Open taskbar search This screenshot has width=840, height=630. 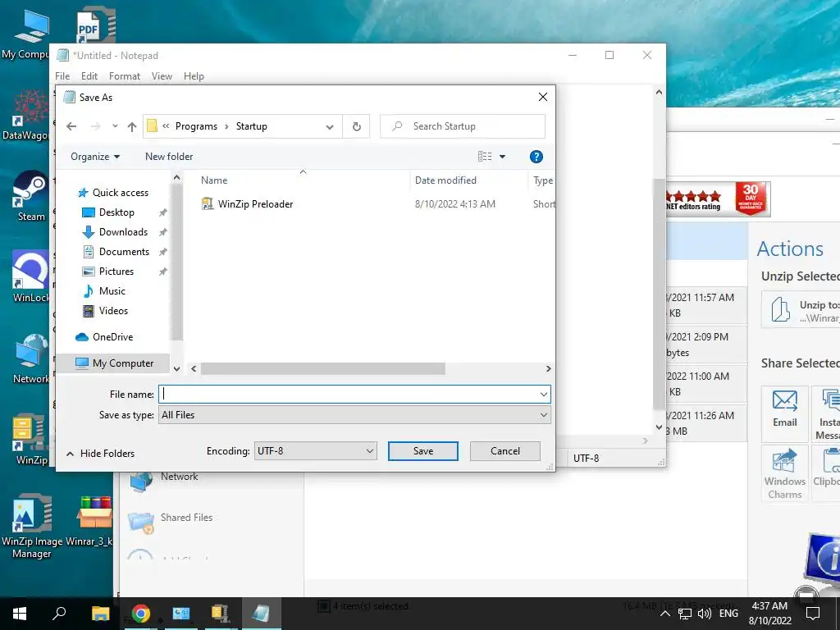coord(59,614)
